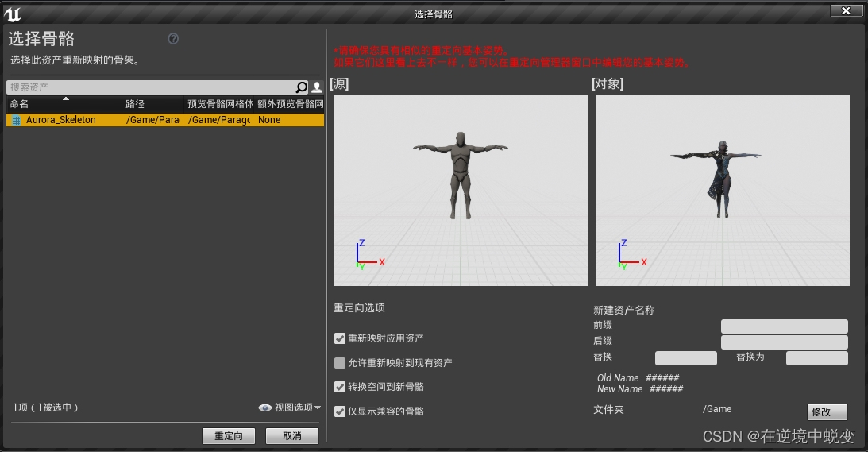This screenshot has width=868, height=452.
Task: Click the 替换为 input field
Action: (x=817, y=357)
